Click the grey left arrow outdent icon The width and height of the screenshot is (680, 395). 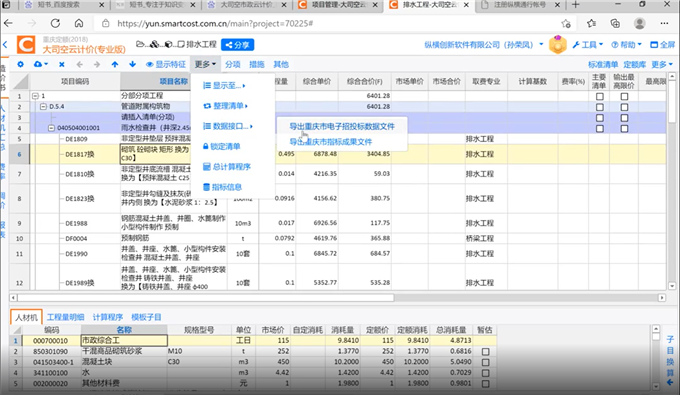coord(79,64)
